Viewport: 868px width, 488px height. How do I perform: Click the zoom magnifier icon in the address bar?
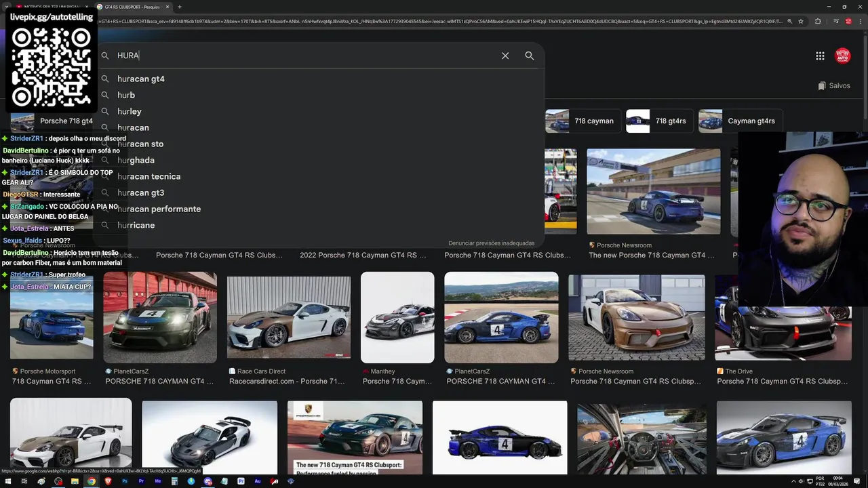click(x=790, y=21)
